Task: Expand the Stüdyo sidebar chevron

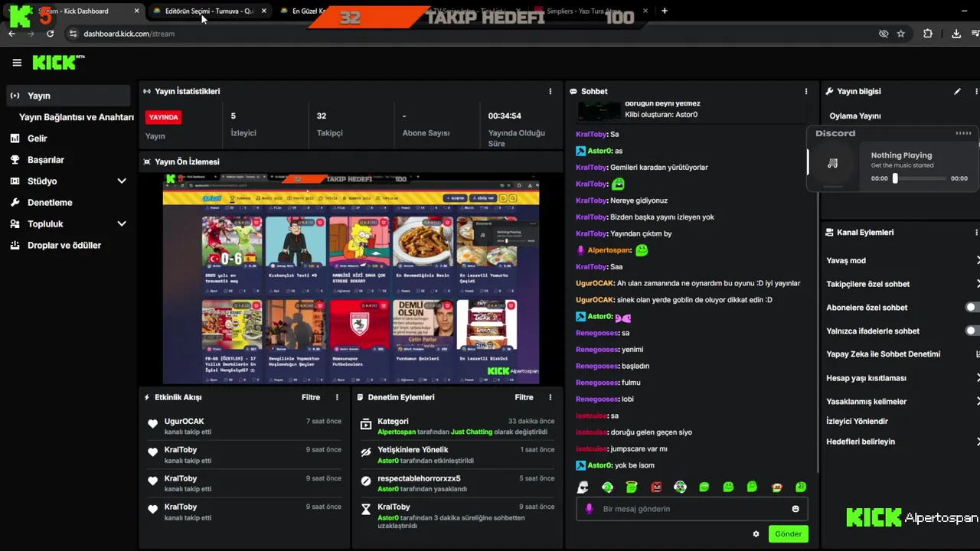Action: coord(121,181)
